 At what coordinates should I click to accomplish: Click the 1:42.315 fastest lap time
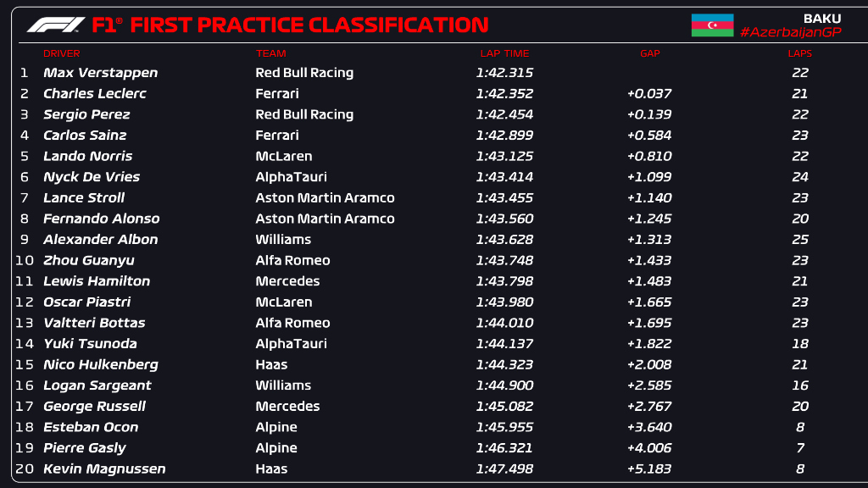(505, 73)
